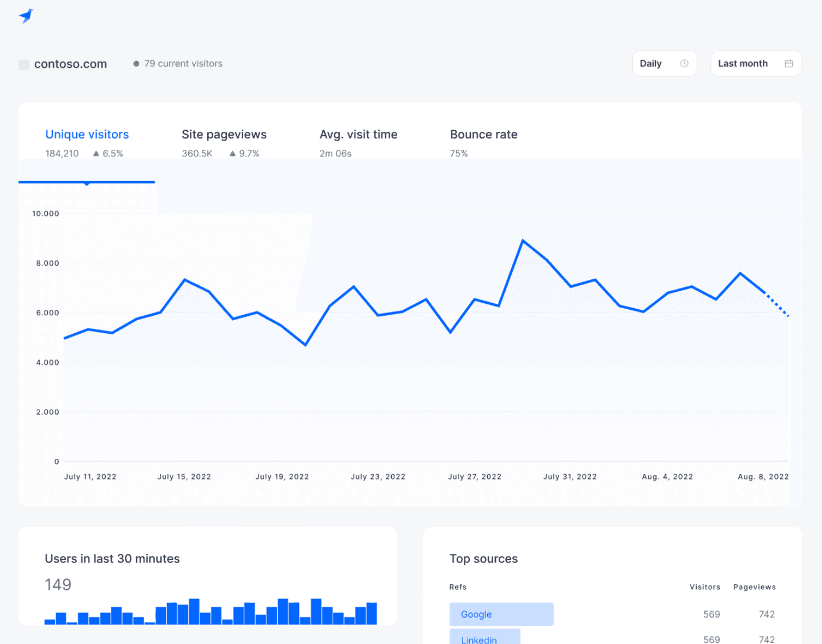Viewport: 822px width, 644px height.
Task: Click Google's 569 visitors value
Action: click(712, 614)
